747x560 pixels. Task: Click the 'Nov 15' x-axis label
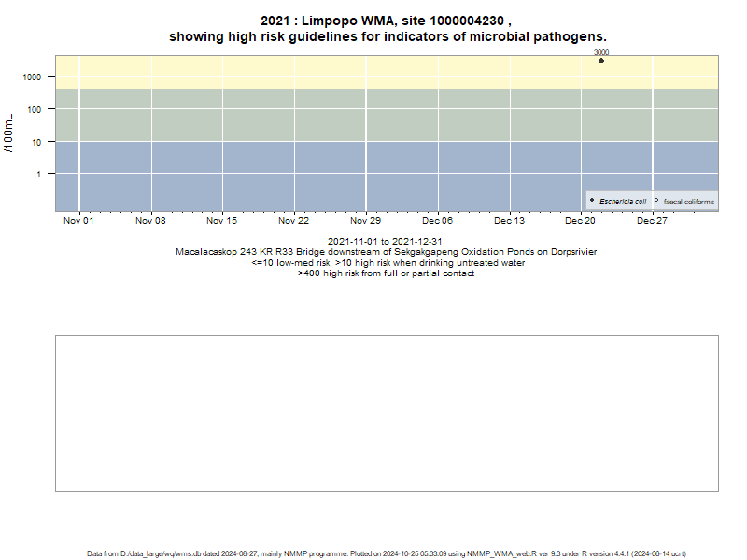[221, 221]
